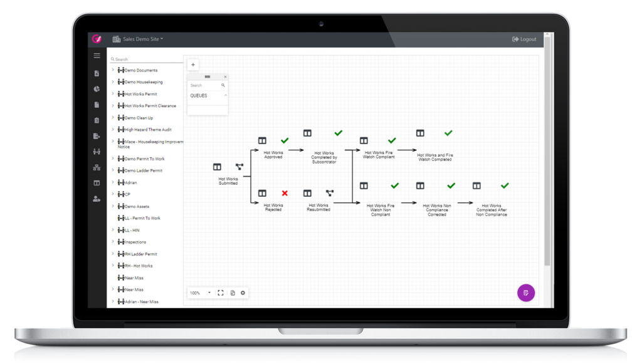Click the green checkmark on Hot Works Approved
The height and width of the screenshot is (364, 642).
285,140
